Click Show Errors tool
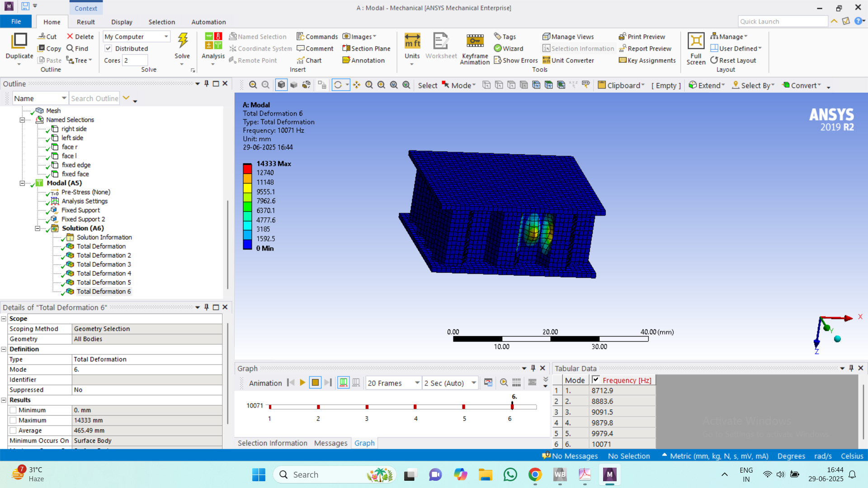The width and height of the screenshot is (868, 488). click(x=516, y=60)
